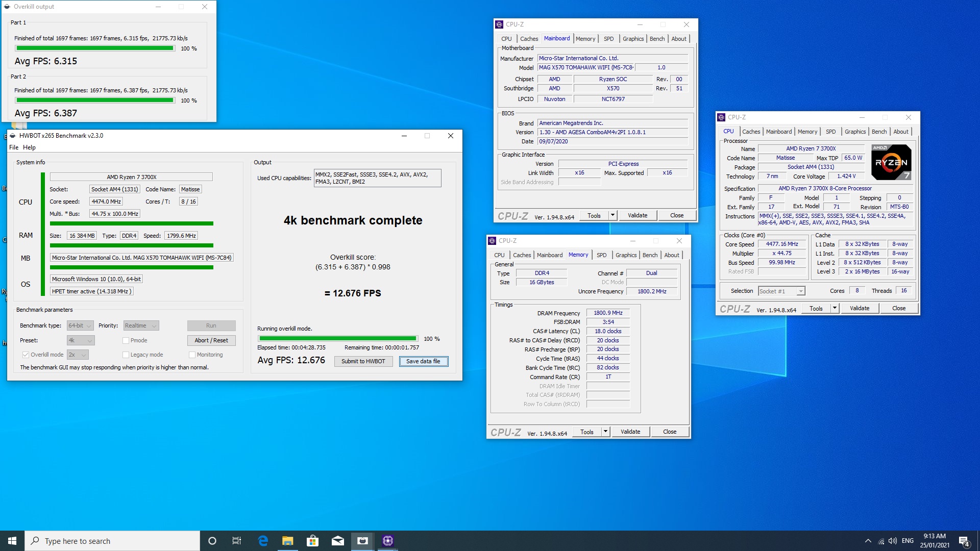The width and height of the screenshot is (980, 551).
Task: Open the Windows Start menu
Action: [12, 541]
